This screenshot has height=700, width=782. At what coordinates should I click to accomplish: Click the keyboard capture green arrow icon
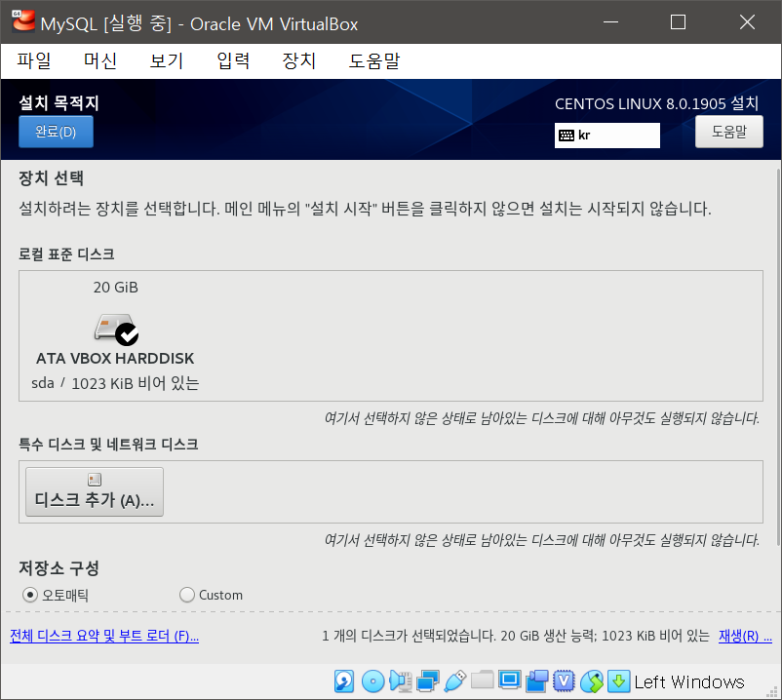point(618,681)
